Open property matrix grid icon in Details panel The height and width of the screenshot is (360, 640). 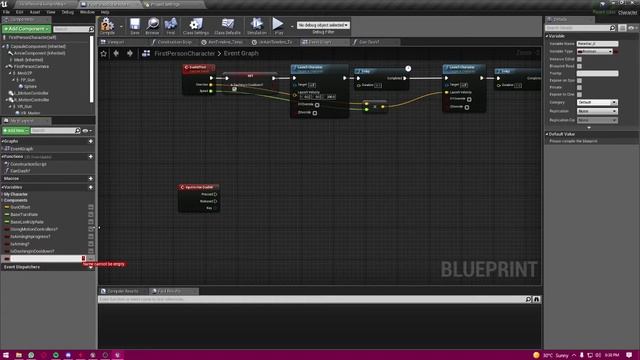point(622,28)
